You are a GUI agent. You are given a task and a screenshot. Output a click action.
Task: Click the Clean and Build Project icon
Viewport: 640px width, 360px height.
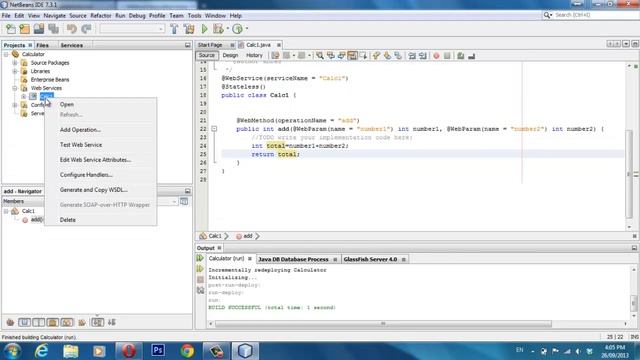[x=189, y=29]
